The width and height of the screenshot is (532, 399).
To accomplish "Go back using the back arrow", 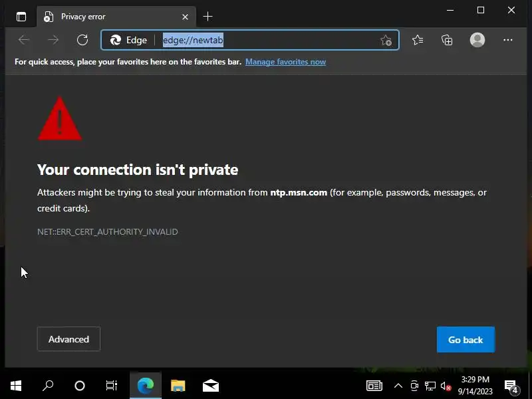I will click(24, 40).
